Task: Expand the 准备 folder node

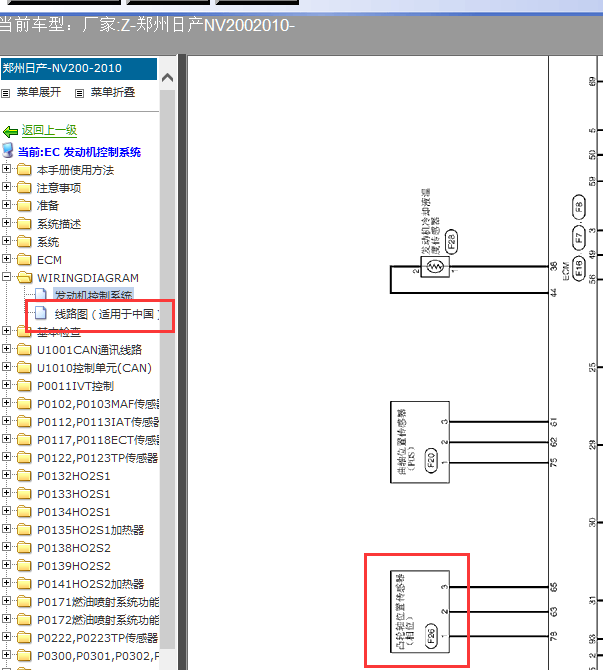Action: click(6, 205)
